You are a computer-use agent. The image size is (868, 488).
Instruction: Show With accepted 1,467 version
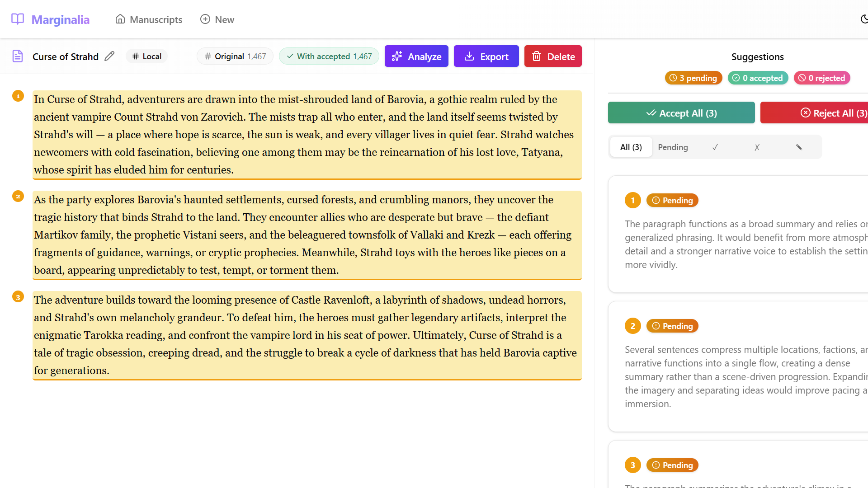pos(329,56)
